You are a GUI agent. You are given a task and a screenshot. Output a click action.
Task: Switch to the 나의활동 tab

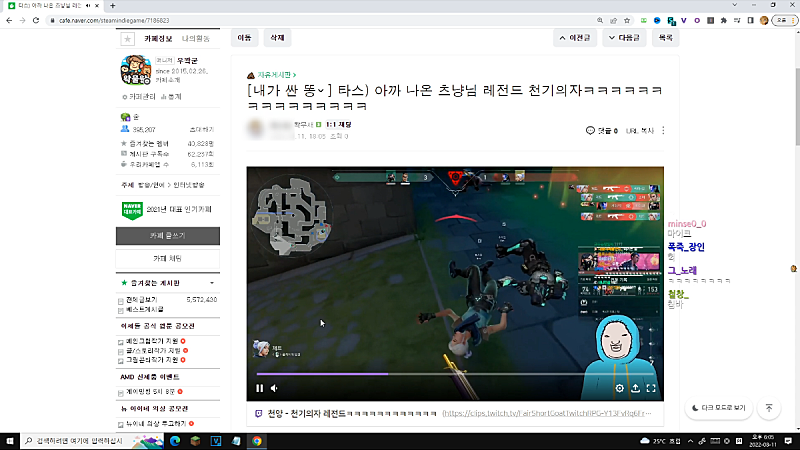coord(196,39)
